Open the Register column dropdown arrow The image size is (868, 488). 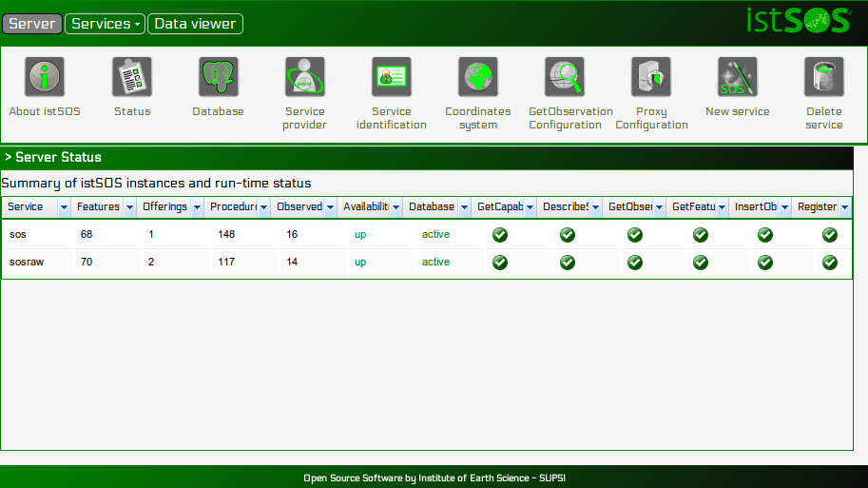tap(845, 207)
